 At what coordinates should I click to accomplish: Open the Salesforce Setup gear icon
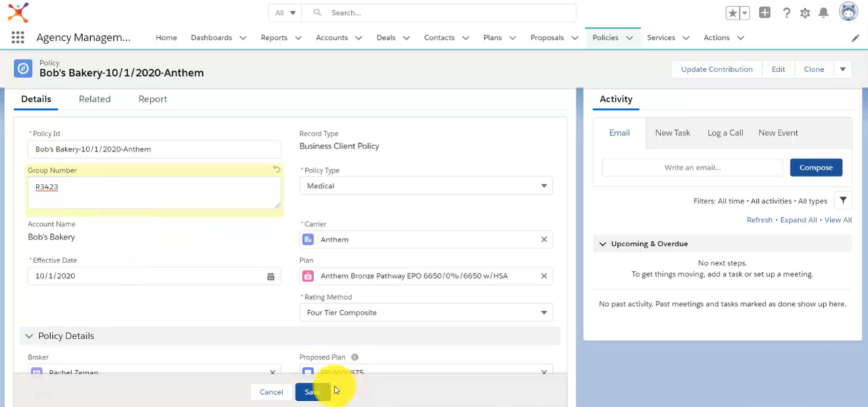(805, 12)
